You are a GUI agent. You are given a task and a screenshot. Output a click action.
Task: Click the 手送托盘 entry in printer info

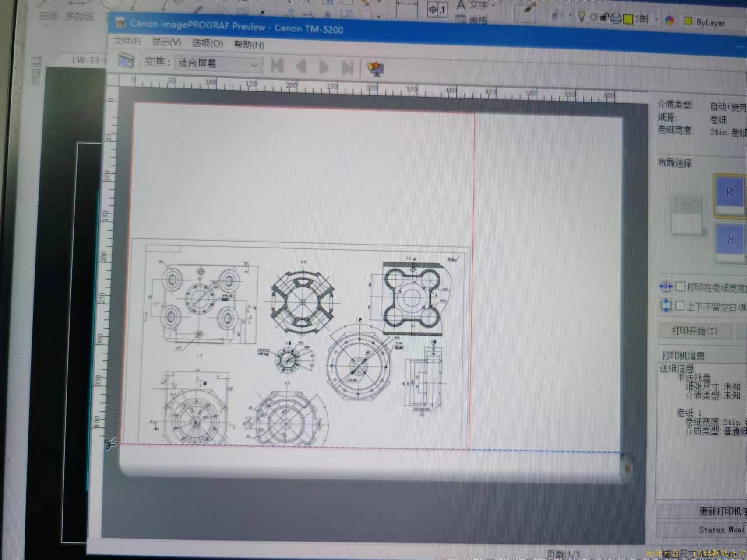694,378
